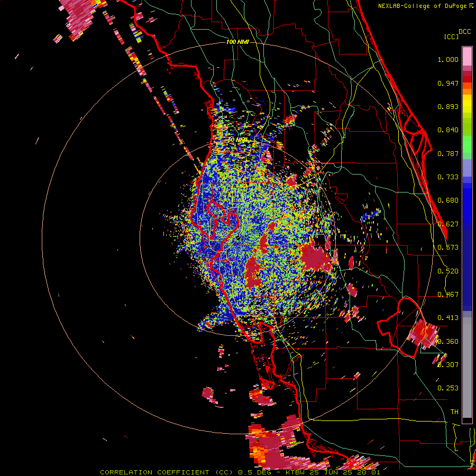Image resolution: width=476 pixels, height=476 pixels.
Task: Click the 0.360 scale value
Action: pos(448,342)
